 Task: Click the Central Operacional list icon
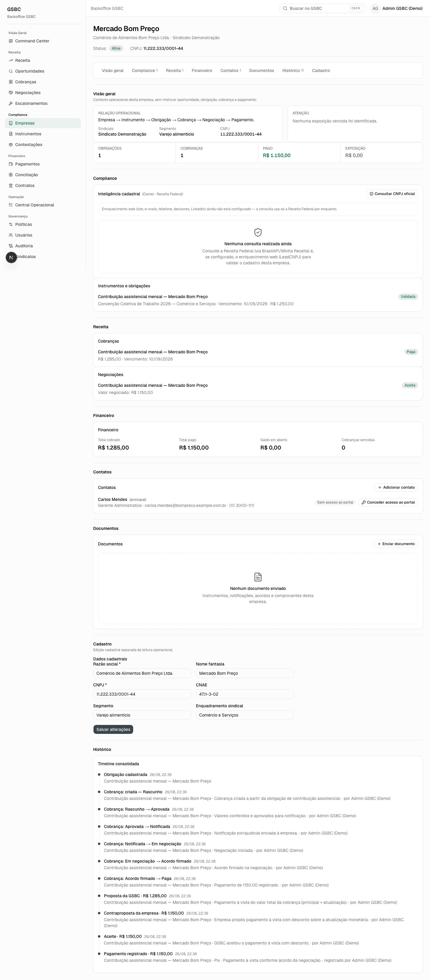coord(11,205)
